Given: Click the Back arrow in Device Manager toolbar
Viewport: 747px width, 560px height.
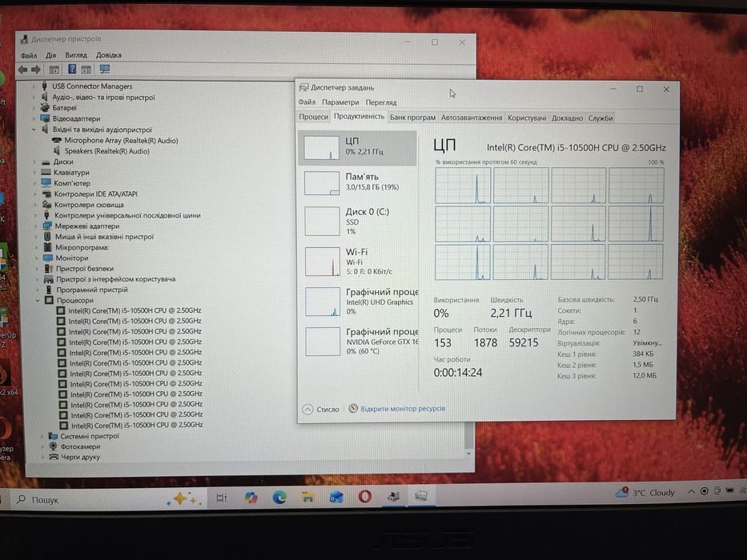Looking at the screenshot, I should 23,70.
